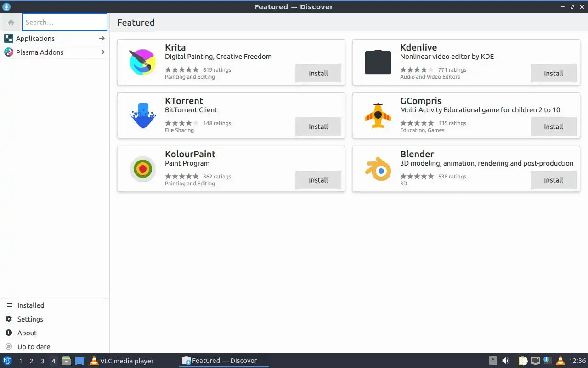The width and height of the screenshot is (588, 368).
Task: Open Discover Settings page
Action: click(x=55, y=319)
